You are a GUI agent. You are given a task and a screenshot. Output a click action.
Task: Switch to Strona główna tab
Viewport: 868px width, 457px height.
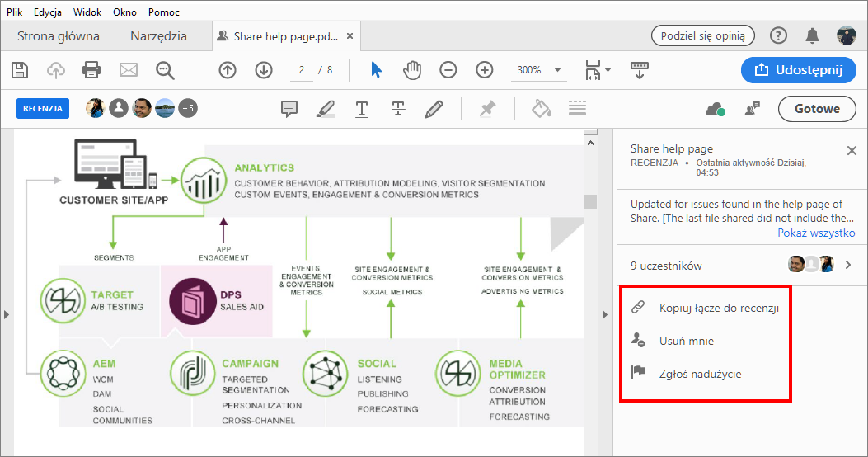pos(59,36)
